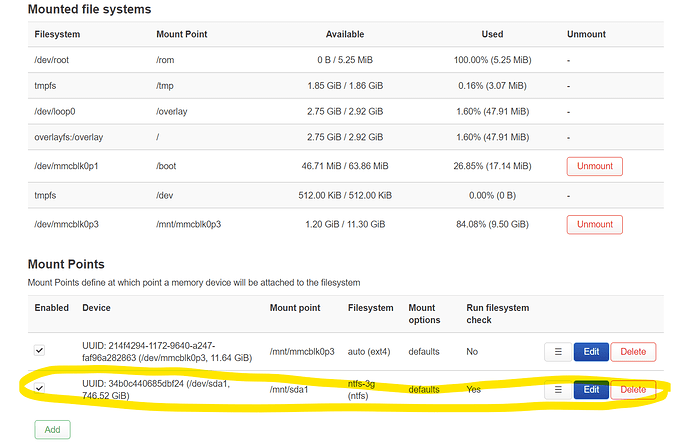The height and width of the screenshot is (445, 690).
Task: Click the Available column header
Action: pyautogui.click(x=345, y=34)
